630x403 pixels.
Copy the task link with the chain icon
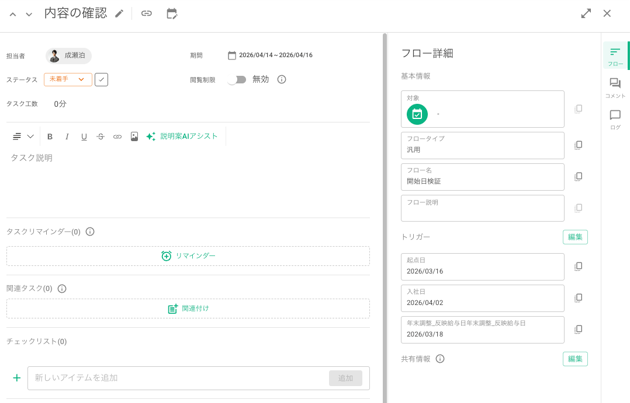pyautogui.click(x=146, y=14)
